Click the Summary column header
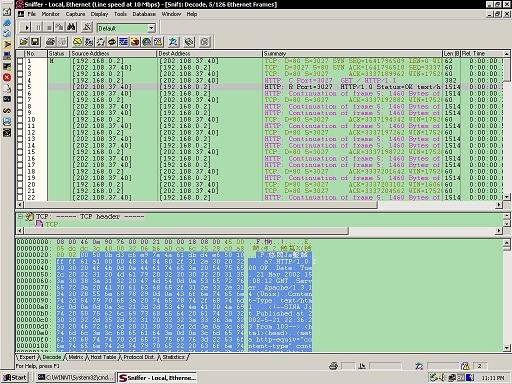The width and height of the screenshot is (512, 384). 352,53
